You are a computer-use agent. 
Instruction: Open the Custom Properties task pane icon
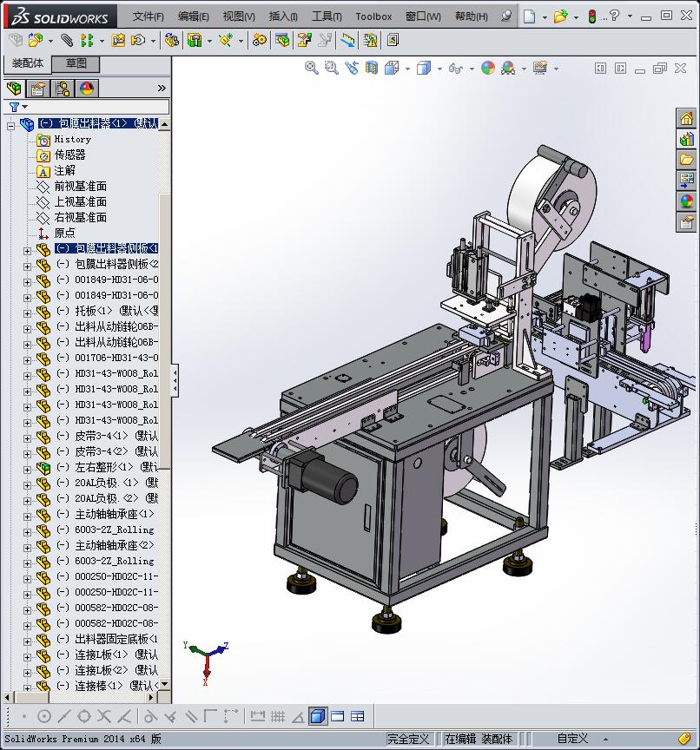[686, 222]
